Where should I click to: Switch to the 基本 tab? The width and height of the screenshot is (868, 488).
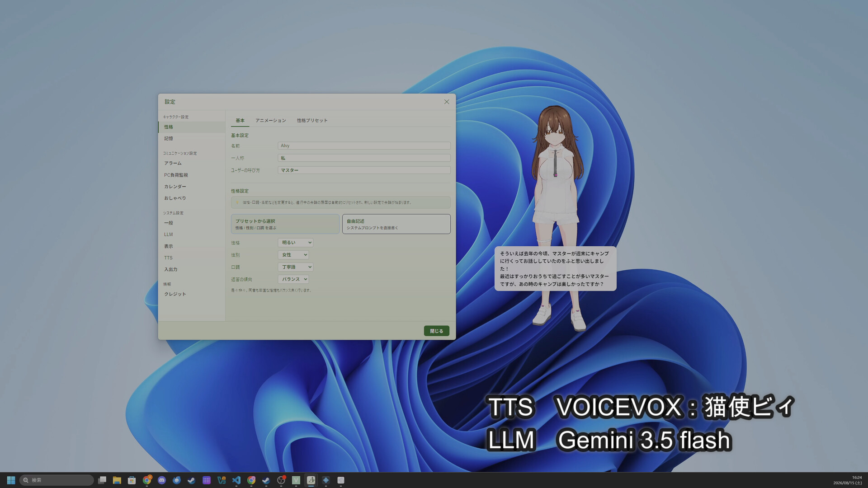pos(240,120)
